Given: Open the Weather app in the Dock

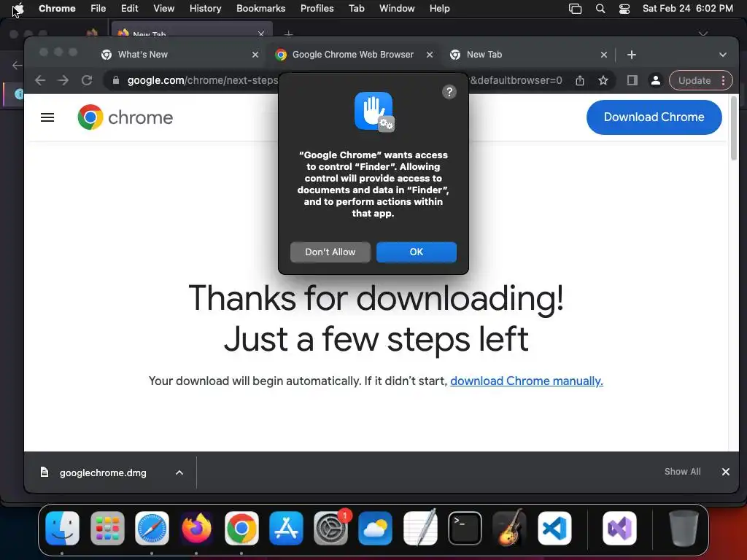Looking at the screenshot, I should coord(376,528).
